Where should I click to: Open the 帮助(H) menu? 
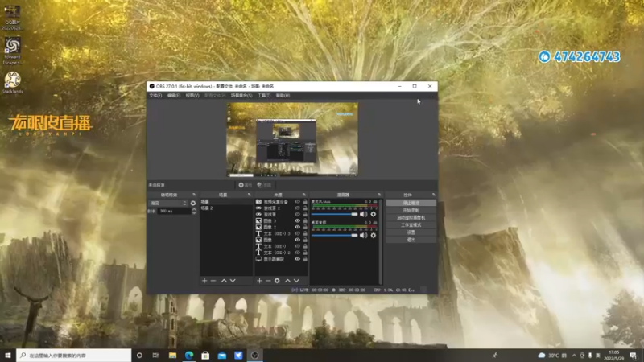[x=283, y=95]
